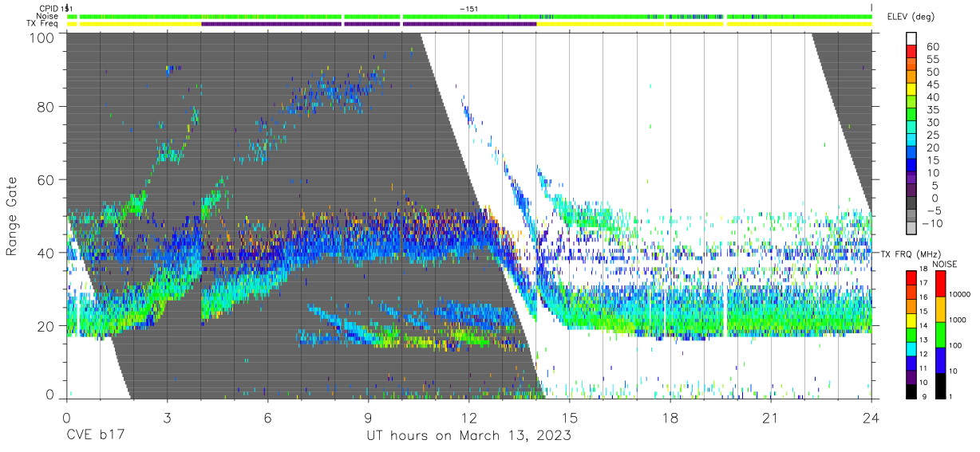Click the light gray below -10 elevation swatch
The image size is (980, 452).
click(912, 230)
